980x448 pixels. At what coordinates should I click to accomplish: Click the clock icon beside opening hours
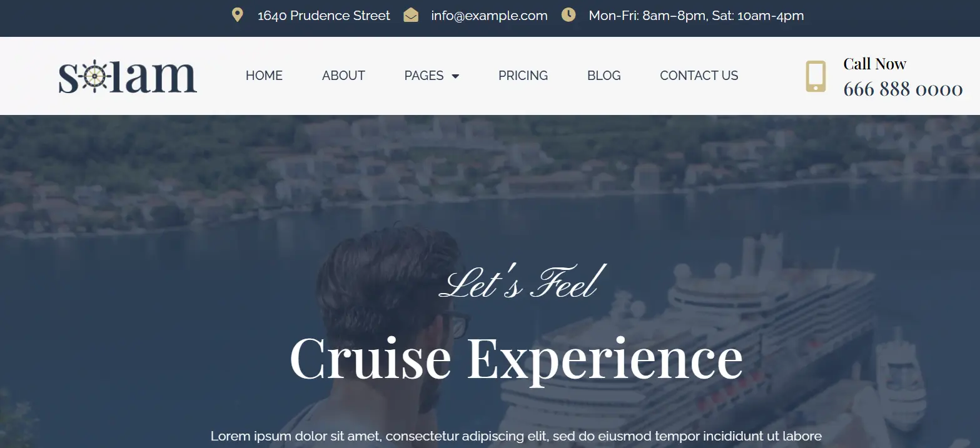(x=568, y=15)
